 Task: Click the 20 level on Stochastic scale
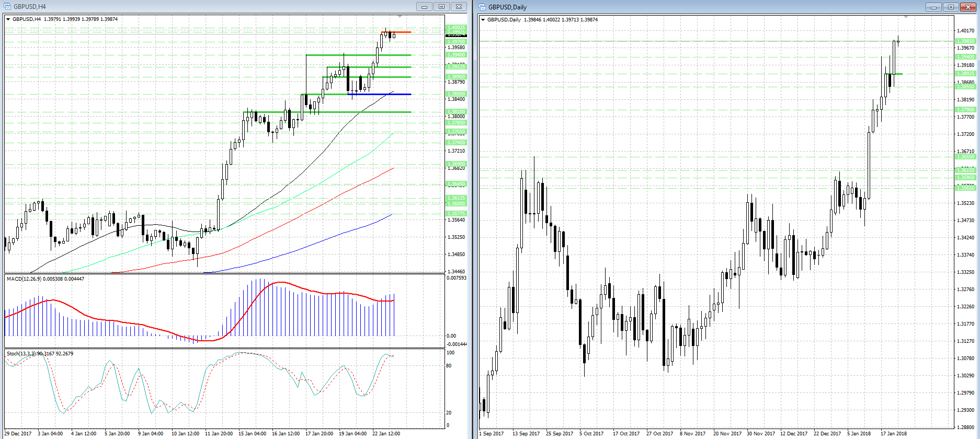tap(449, 413)
